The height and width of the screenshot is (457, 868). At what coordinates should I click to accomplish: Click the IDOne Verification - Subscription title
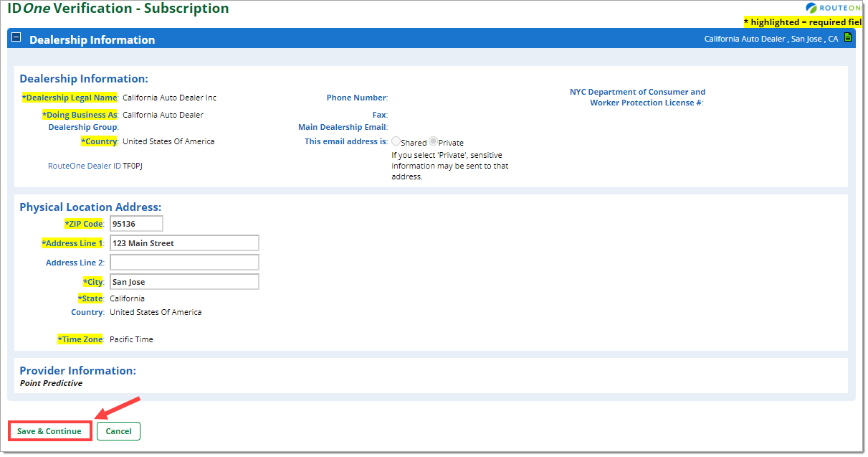click(118, 9)
